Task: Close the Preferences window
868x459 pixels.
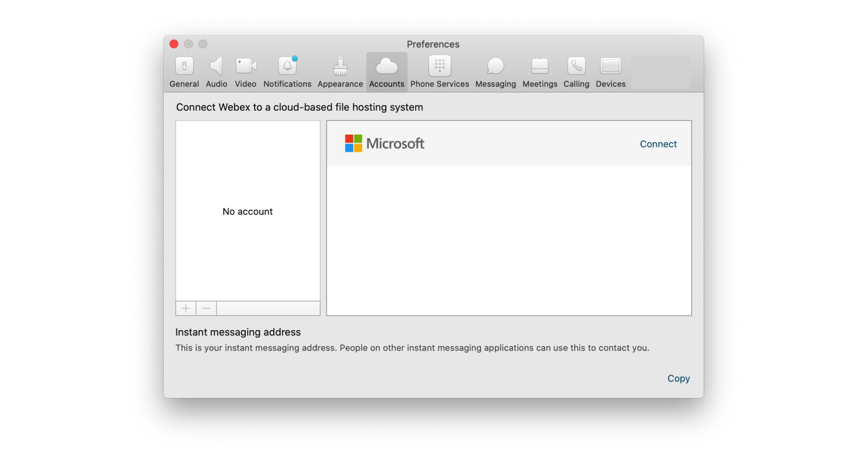Action: pyautogui.click(x=174, y=44)
